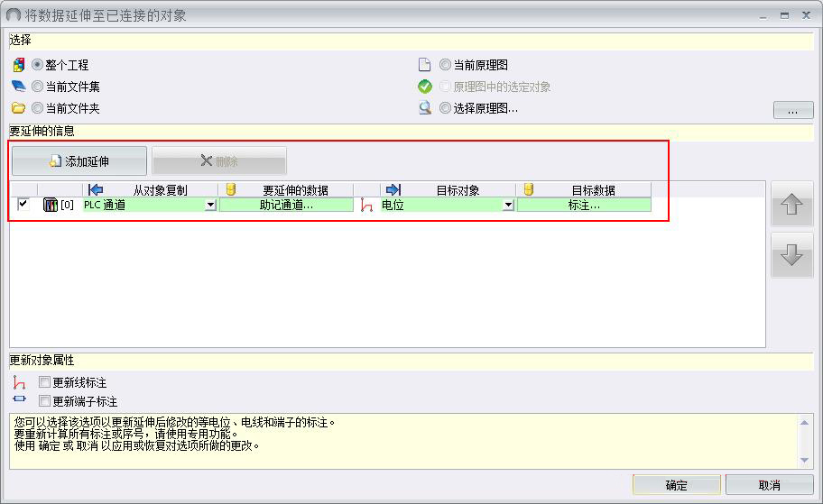Click the project icon beside 整个工程
This screenshot has height=504, width=823.
tap(18, 65)
